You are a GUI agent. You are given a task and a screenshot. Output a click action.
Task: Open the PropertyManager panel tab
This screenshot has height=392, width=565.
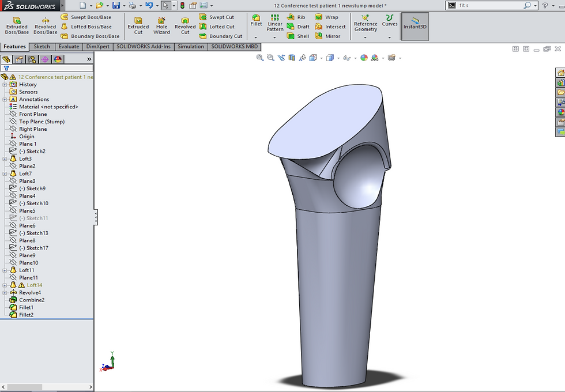[19, 59]
